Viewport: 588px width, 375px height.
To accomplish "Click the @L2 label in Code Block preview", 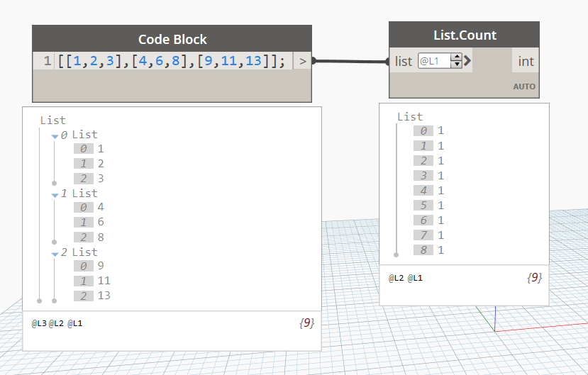I will [56, 323].
